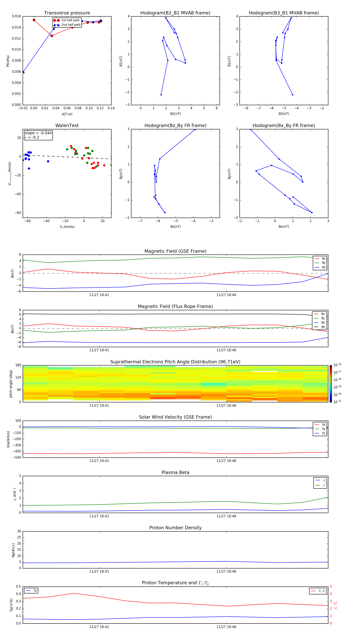Image resolution: width=351 pixels, height=644 pixels.
Task: Click the top-left red point in Transverse pressure
Action: click(x=34, y=20)
